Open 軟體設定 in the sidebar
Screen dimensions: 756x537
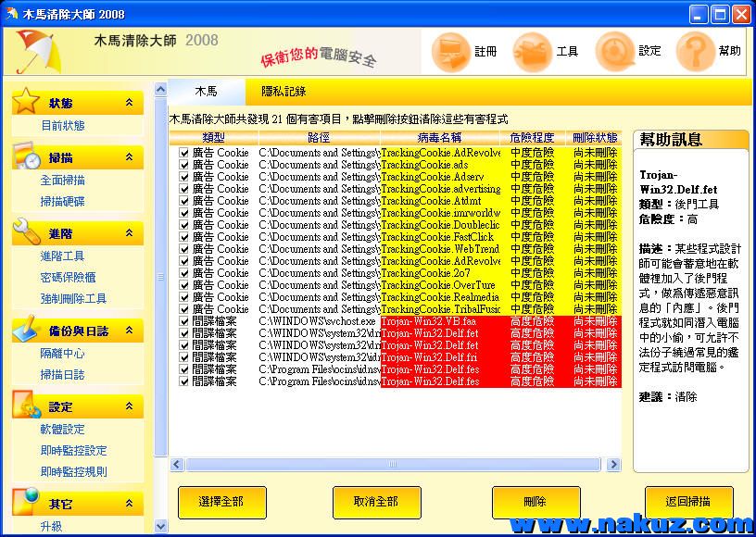pos(63,431)
